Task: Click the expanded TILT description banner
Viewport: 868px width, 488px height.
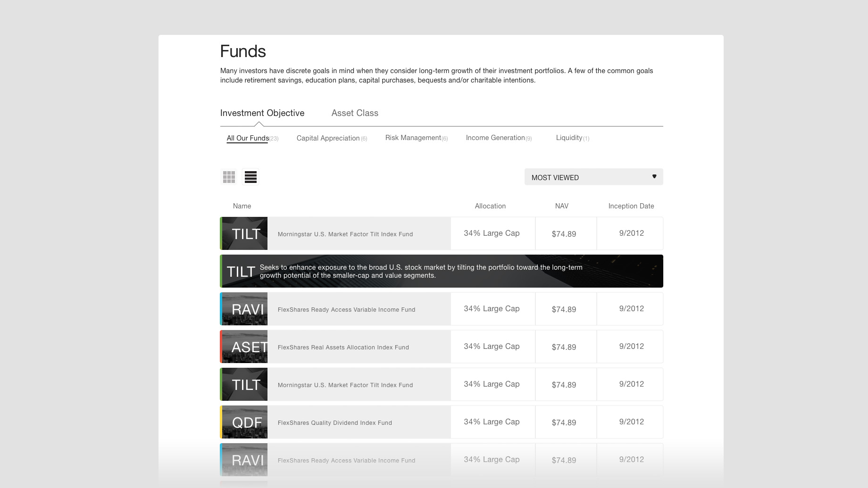Action: pos(442,271)
